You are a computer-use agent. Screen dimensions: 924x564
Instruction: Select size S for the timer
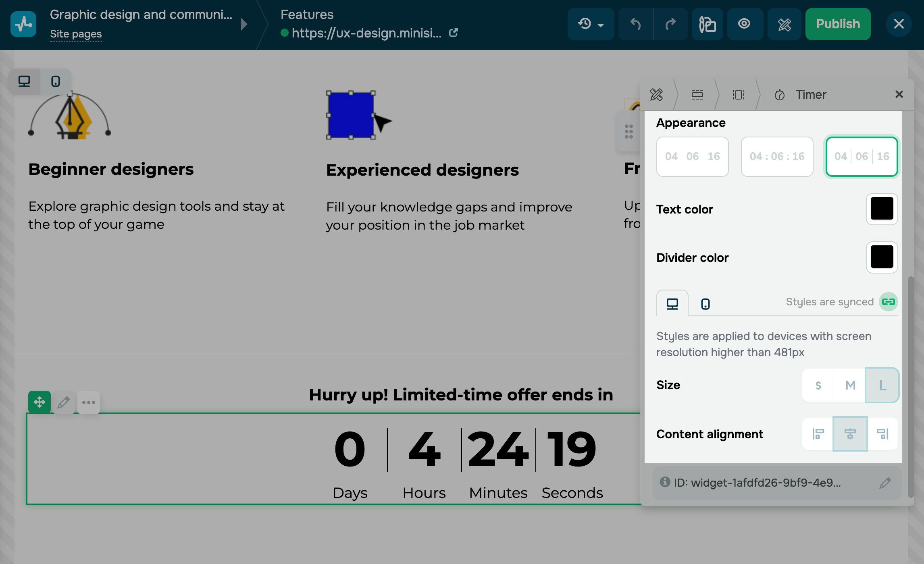point(818,385)
